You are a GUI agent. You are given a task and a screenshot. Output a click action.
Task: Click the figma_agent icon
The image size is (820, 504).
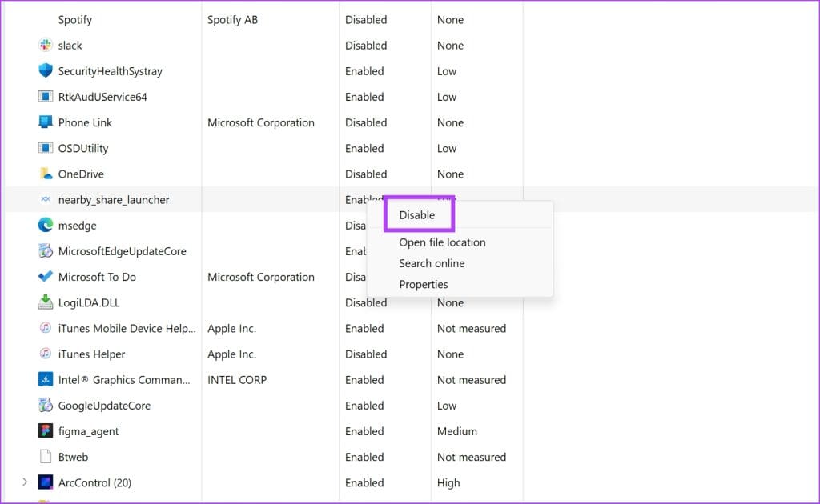point(46,430)
